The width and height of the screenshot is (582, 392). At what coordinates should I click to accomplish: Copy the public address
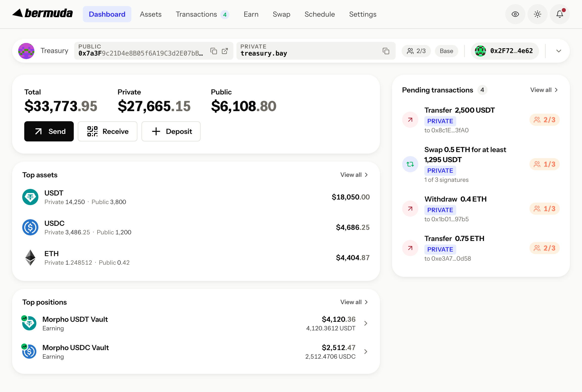coord(214,51)
